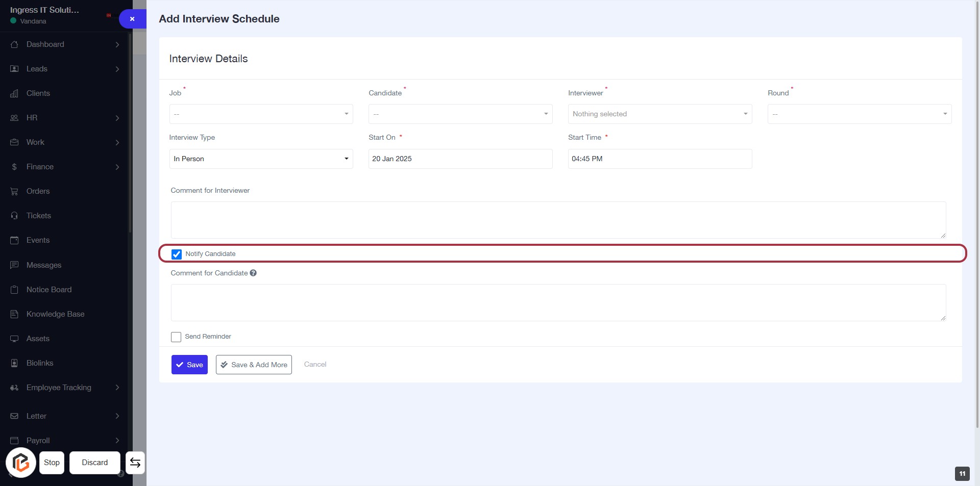Screen dimensions: 980x486
Task: Click the Dashboard home icon in sidebar
Action: click(14, 44)
